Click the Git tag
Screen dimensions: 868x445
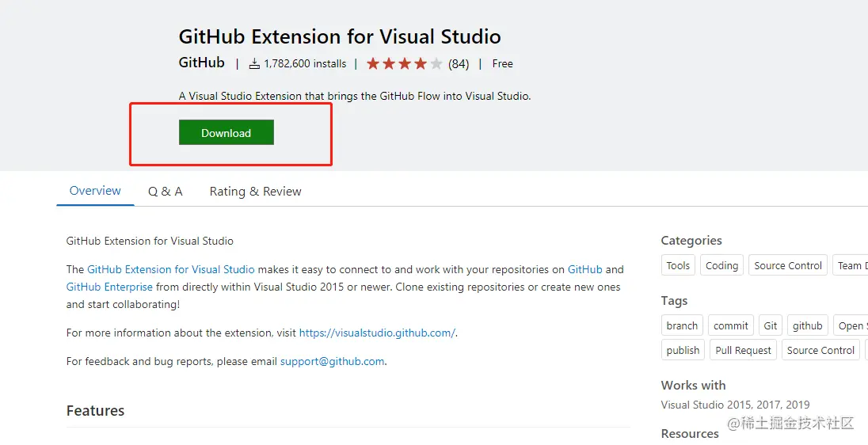[771, 325]
